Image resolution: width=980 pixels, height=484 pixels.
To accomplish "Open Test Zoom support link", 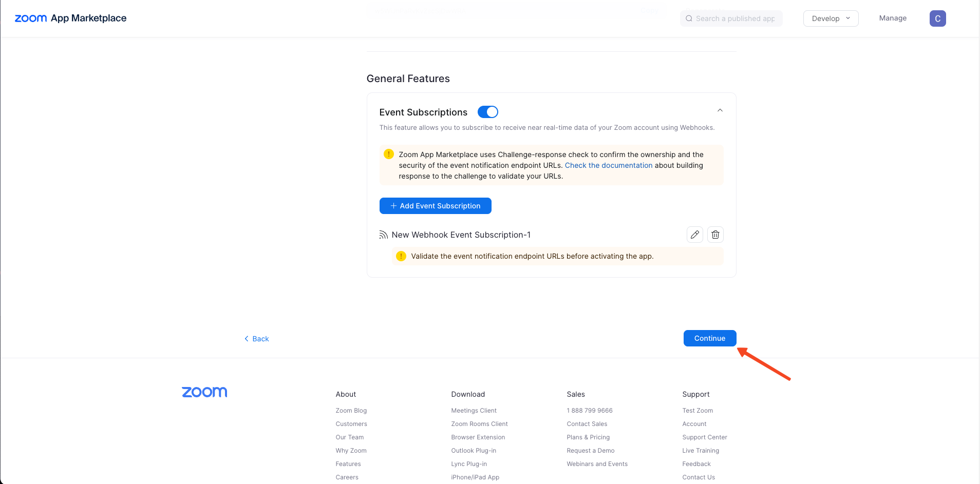I will (x=698, y=411).
